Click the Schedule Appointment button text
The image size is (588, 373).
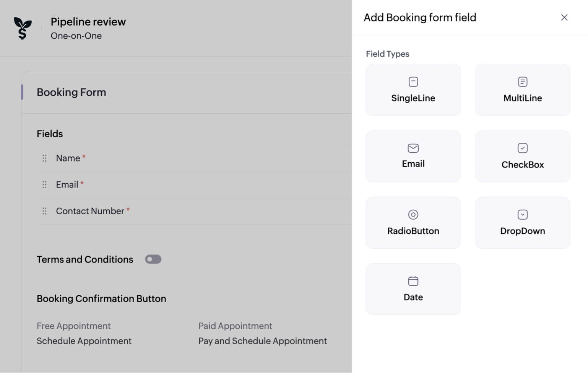point(84,341)
